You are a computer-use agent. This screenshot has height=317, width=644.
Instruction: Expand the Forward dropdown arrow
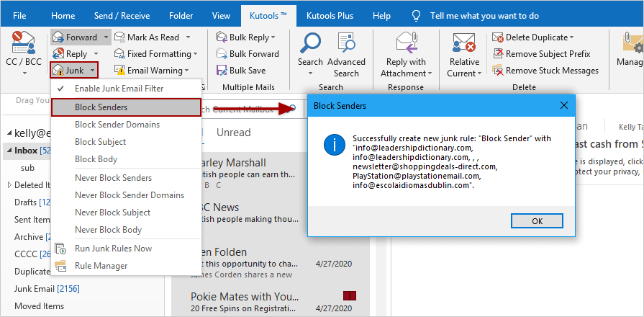click(106, 37)
